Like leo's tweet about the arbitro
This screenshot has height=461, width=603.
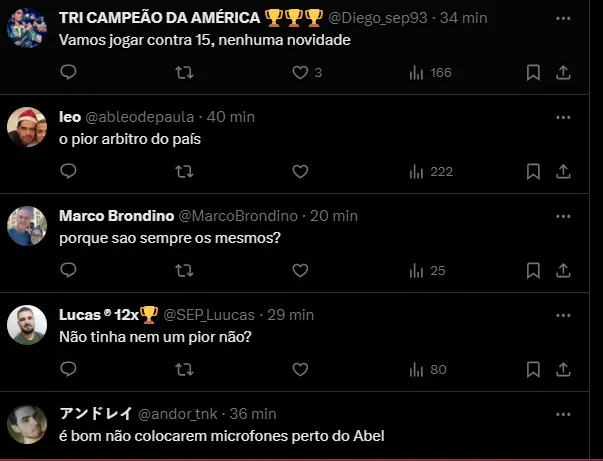300,171
